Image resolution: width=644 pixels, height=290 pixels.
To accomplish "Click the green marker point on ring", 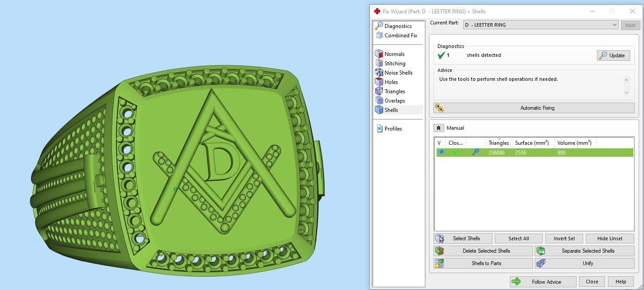I will coord(175,189).
